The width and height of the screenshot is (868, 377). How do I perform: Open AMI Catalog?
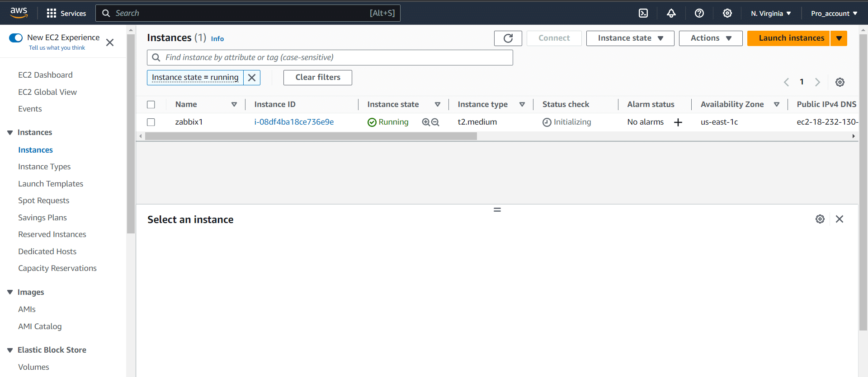coord(40,326)
